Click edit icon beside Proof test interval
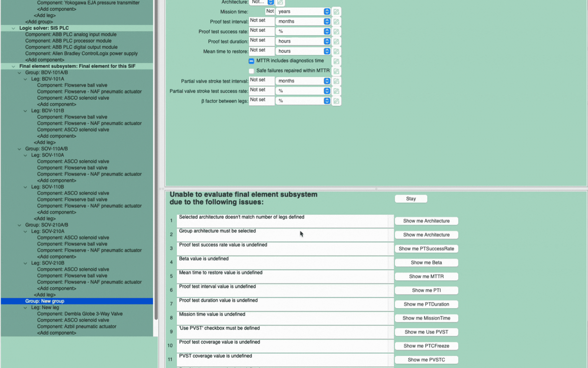 [x=336, y=22]
